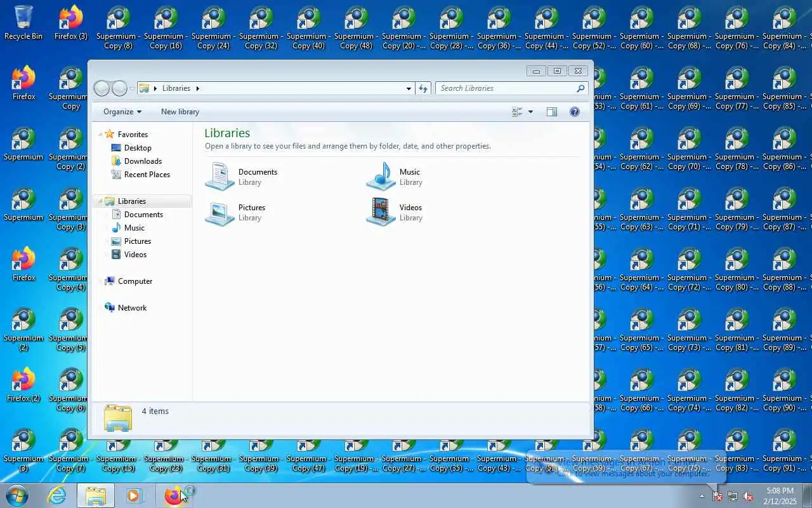Show hidden tray icons arrow
The height and width of the screenshot is (508, 812).
[x=702, y=496]
